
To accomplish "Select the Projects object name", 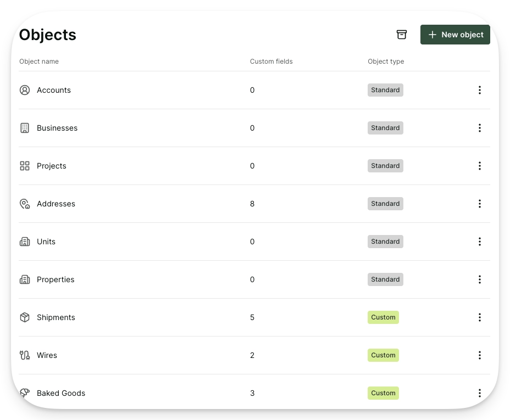I will pos(52,166).
